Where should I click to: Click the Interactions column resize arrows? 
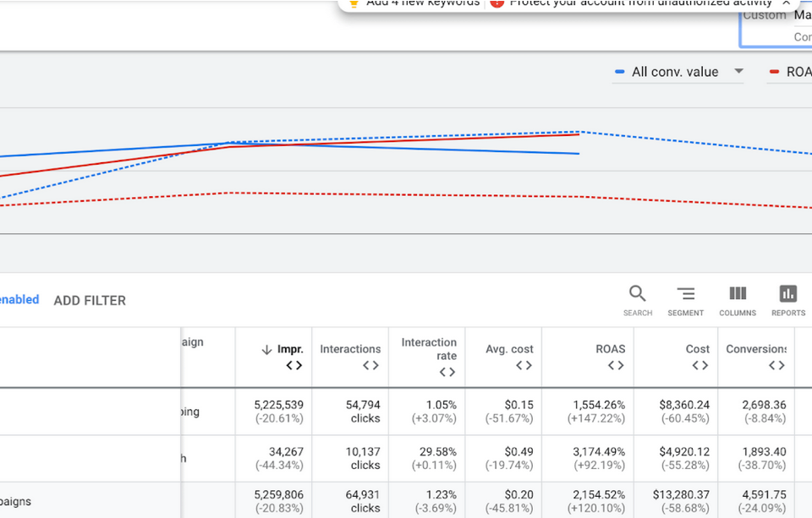point(370,365)
